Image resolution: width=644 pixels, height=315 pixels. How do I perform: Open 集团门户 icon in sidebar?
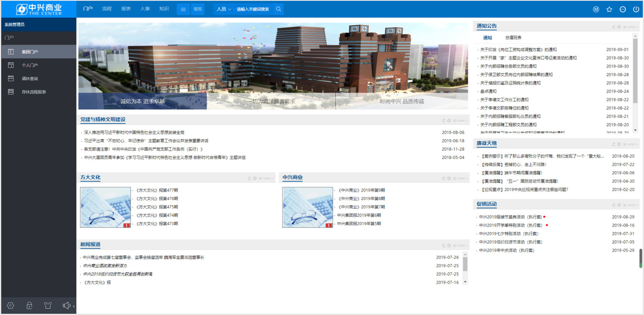click(x=11, y=52)
